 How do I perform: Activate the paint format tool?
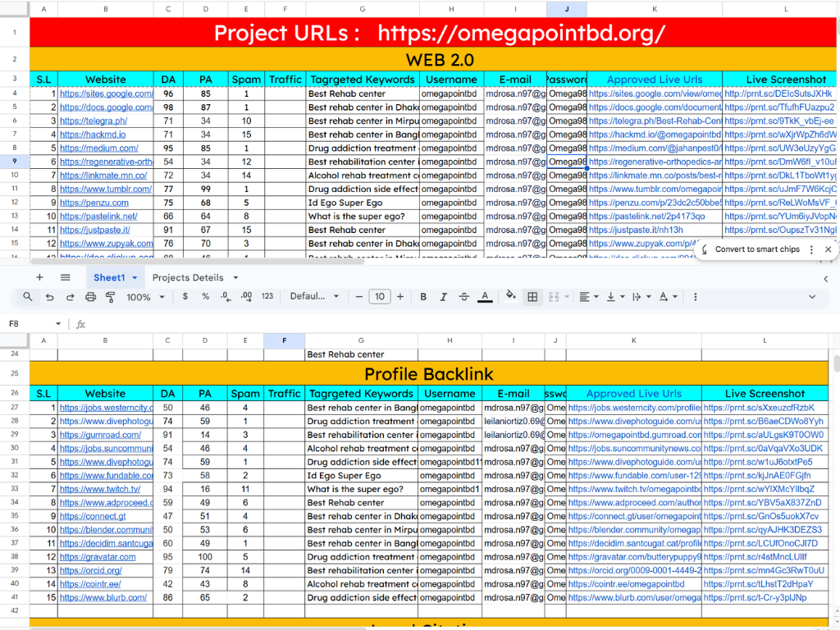pos(111,297)
